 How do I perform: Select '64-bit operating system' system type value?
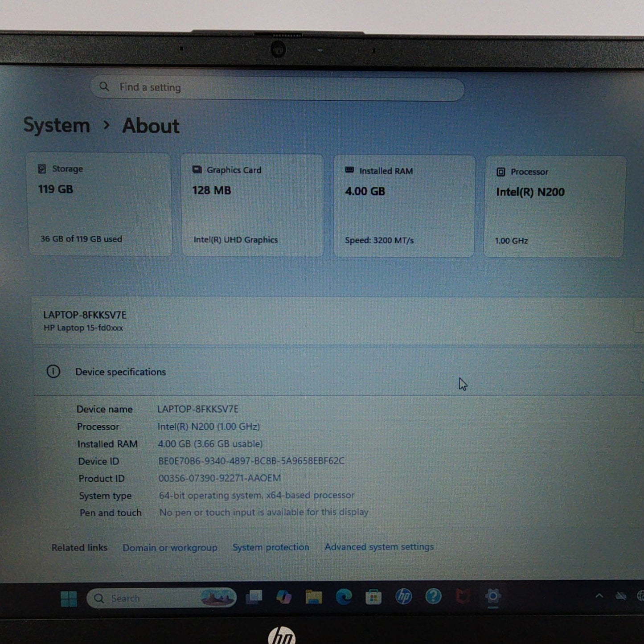257,495
